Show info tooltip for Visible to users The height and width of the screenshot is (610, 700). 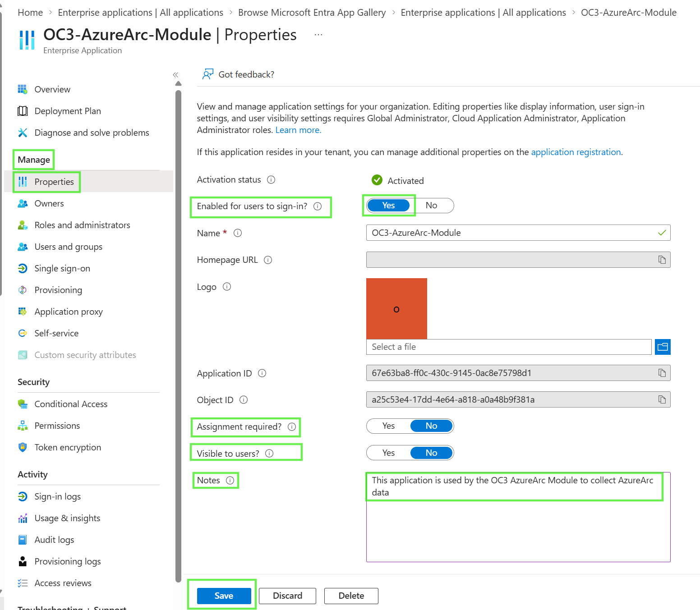pos(269,453)
